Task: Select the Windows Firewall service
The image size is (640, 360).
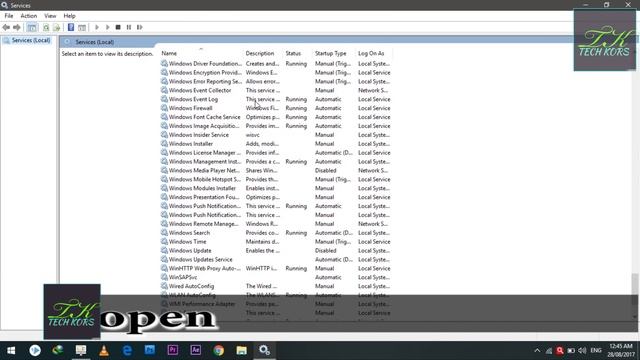Action: [276, 108]
